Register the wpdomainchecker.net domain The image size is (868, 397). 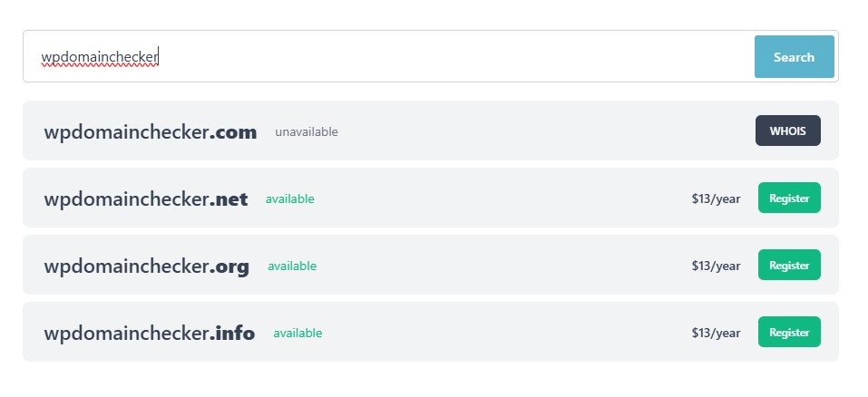(789, 198)
